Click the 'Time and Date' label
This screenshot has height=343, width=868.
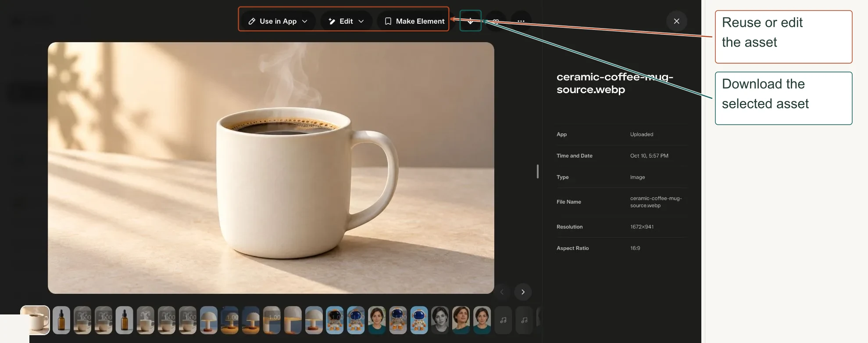pos(574,156)
